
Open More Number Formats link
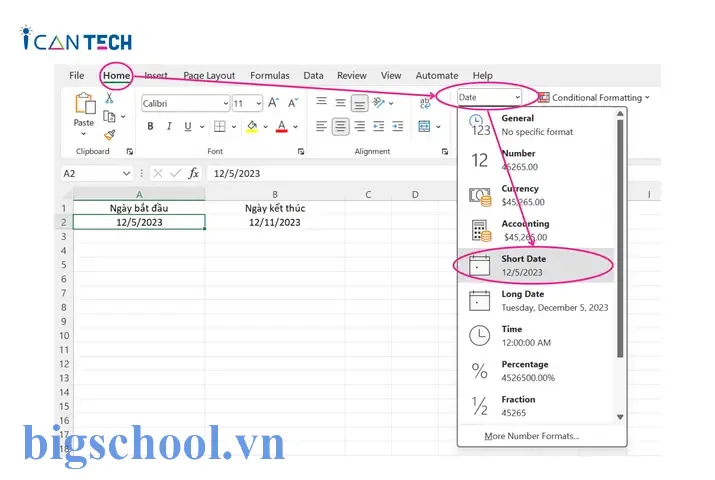[x=532, y=436]
